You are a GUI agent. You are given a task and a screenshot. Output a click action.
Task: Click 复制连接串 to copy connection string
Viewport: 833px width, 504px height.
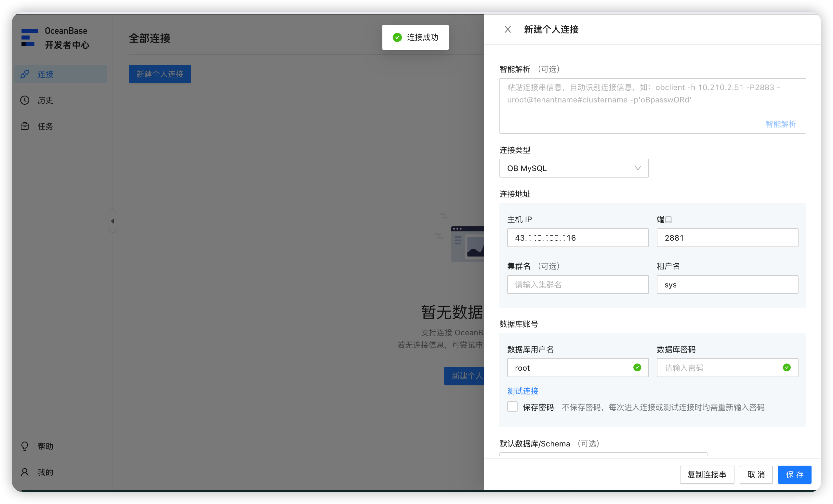(707, 475)
